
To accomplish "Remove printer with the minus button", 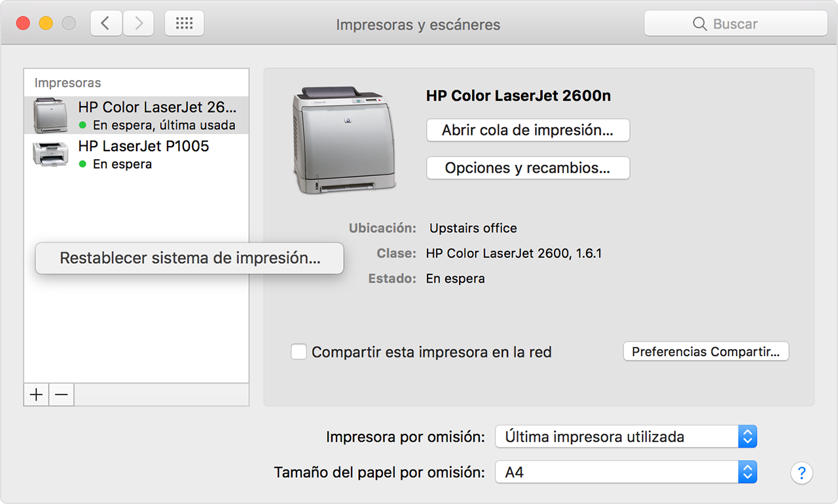I will 62,395.
